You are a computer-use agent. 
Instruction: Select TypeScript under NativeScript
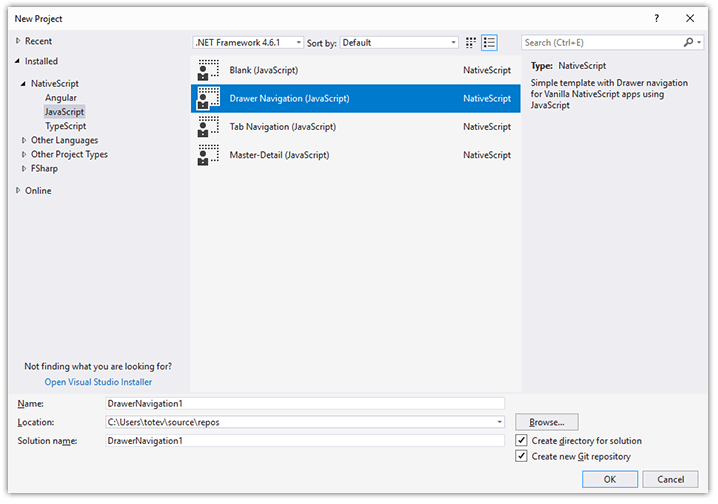pos(65,126)
